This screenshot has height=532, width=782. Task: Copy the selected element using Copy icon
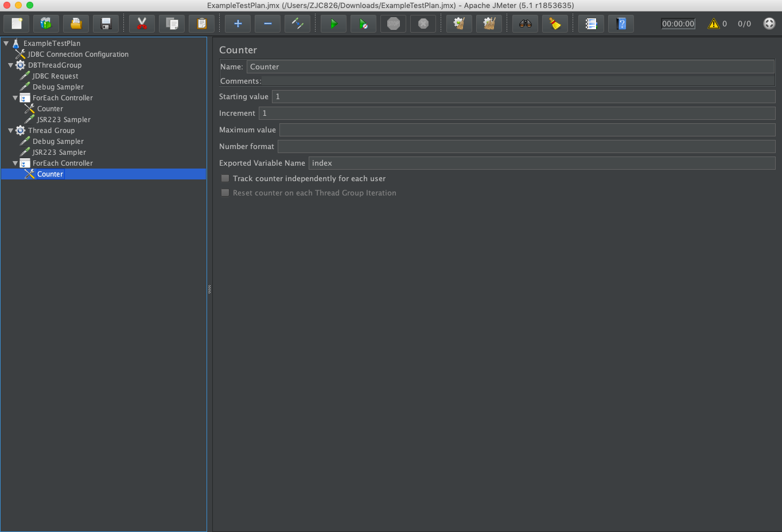click(x=172, y=24)
